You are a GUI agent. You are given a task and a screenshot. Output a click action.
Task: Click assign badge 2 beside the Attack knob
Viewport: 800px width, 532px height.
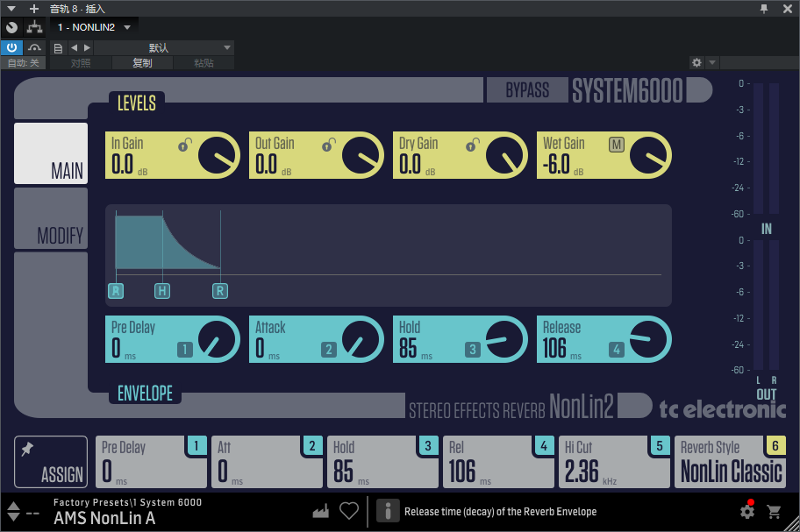tap(329, 350)
